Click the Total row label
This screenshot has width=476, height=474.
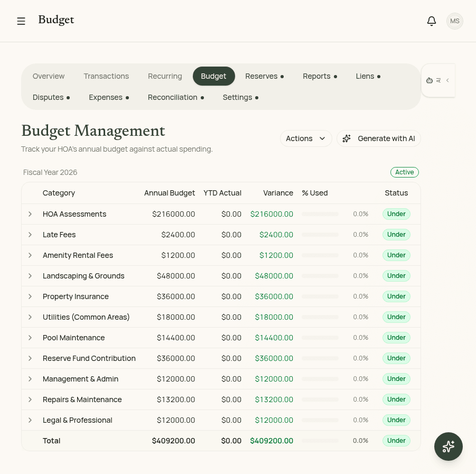click(51, 441)
